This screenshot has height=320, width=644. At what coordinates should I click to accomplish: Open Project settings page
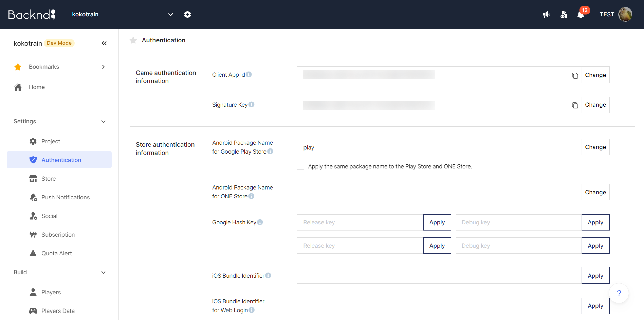pyautogui.click(x=59, y=141)
